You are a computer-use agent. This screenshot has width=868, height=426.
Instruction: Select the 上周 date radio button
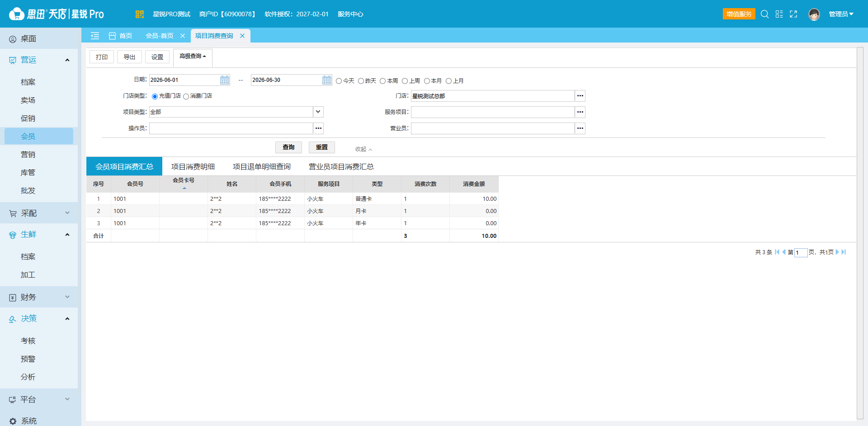coord(405,81)
